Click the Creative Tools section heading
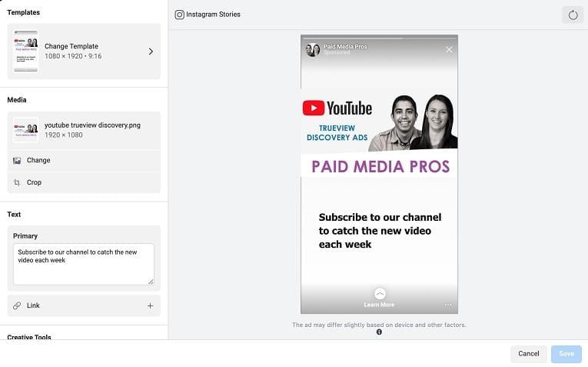 point(29,336)
